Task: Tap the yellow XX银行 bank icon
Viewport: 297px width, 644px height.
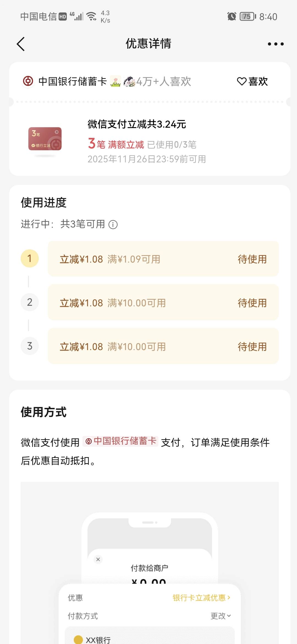Action: point(78,640)
